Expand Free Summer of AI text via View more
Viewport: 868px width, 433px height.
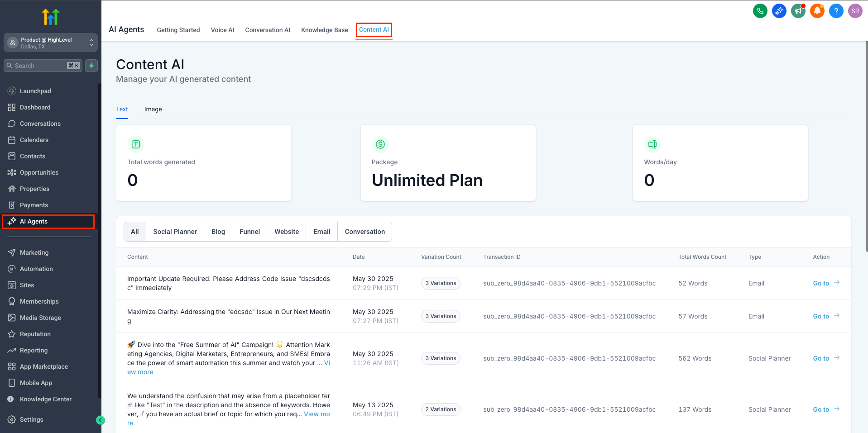coord(140,372)
